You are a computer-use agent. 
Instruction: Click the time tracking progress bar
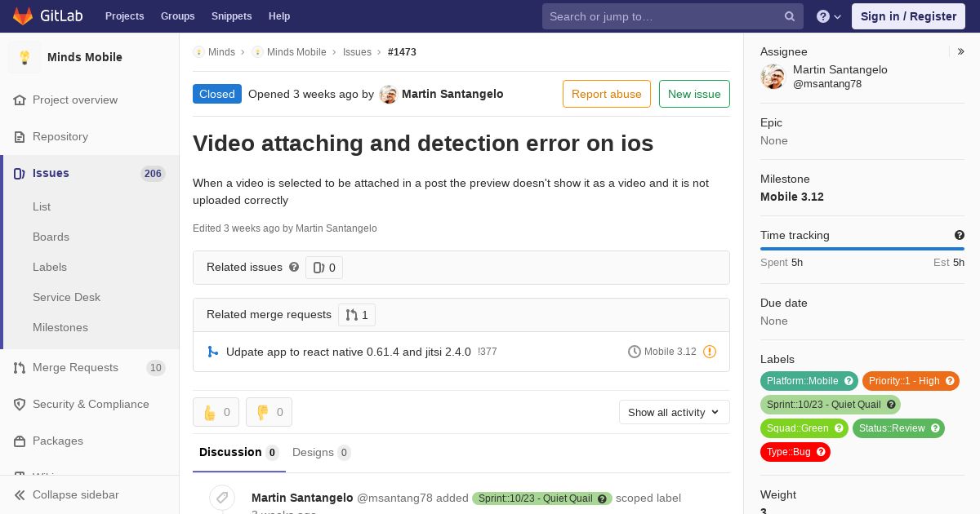coord(862,249)
